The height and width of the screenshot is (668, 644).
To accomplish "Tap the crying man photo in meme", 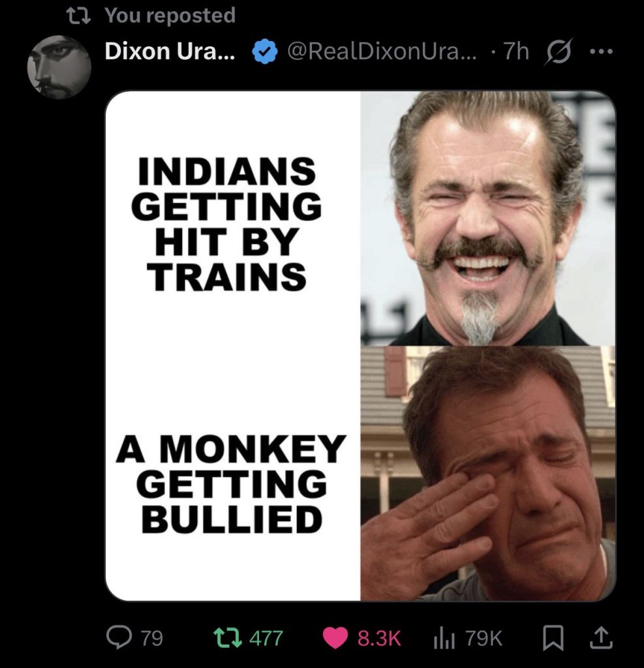I will (x=487, y=474).
